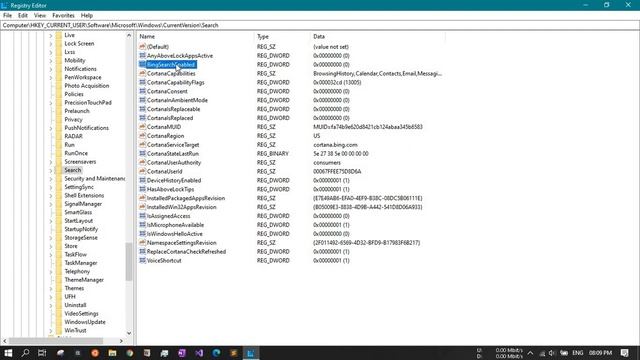The height and width of the screenshot is (360, 640).
Task: Click the CortanaStateLastRun binary value icon
Action: [142, 153]
